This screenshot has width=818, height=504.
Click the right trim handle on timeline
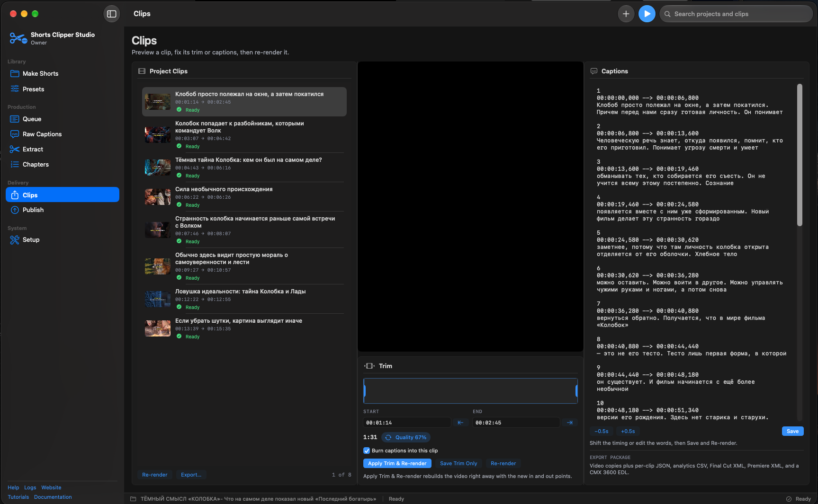[576, 390]
